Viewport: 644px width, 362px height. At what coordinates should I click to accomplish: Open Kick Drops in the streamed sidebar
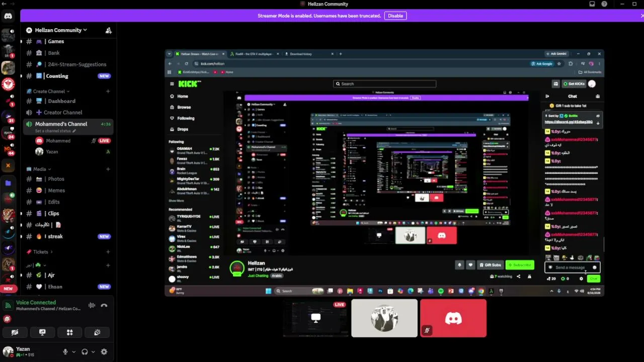(x=183, y=129)
